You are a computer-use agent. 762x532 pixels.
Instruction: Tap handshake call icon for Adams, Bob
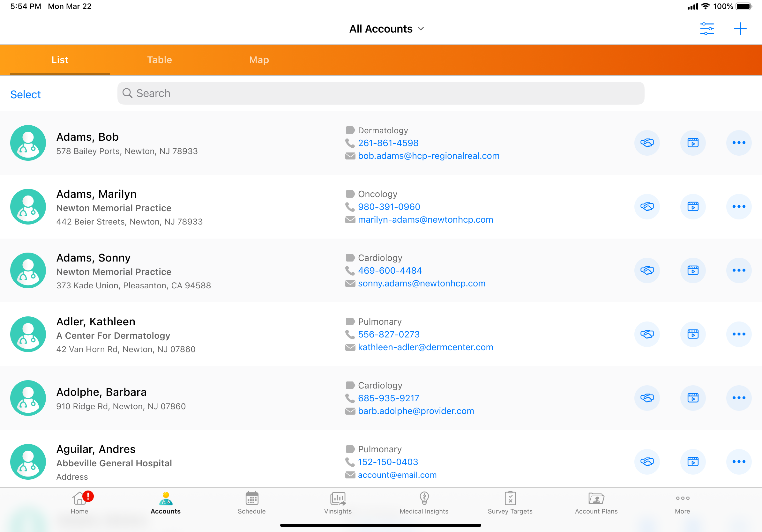coord(647,143)
